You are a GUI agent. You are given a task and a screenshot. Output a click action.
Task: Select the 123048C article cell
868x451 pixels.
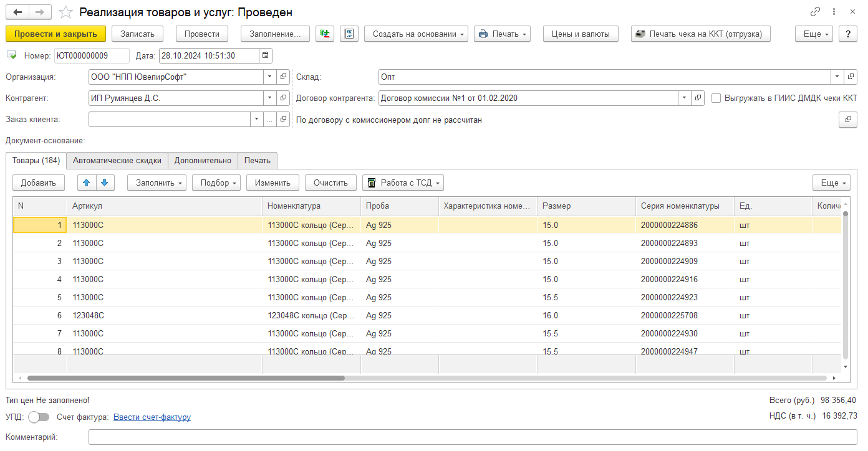[165, 315]
